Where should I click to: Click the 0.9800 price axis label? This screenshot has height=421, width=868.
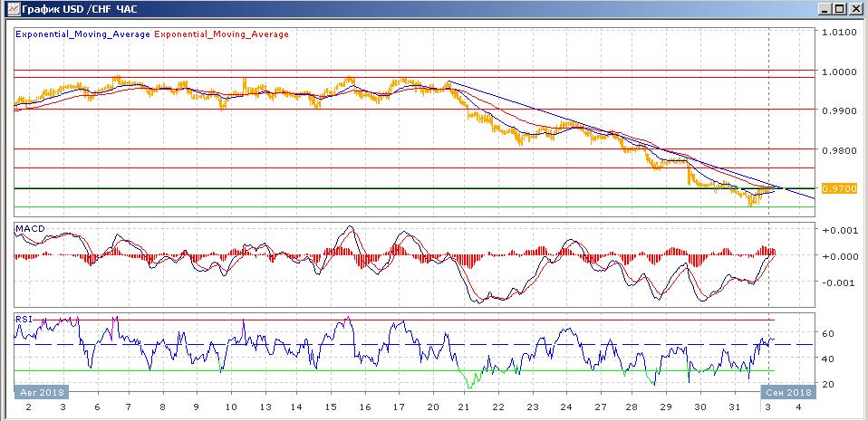pos(840,150)
